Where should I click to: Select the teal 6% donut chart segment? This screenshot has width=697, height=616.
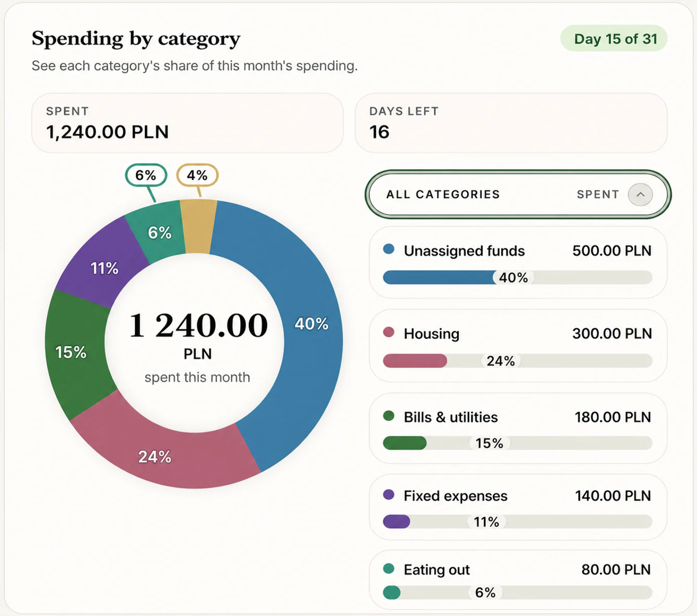[x=159, y=233]
